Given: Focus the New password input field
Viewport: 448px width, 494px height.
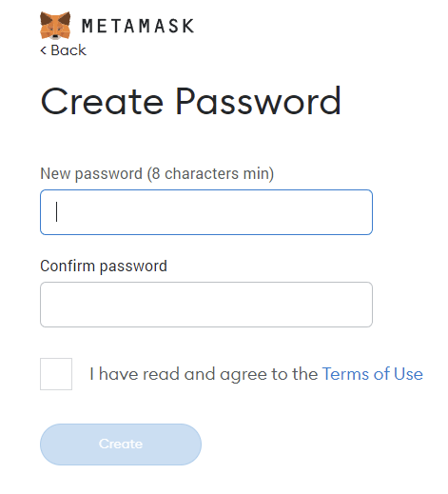Looking at the screenshot, I should tap(206, 212).
